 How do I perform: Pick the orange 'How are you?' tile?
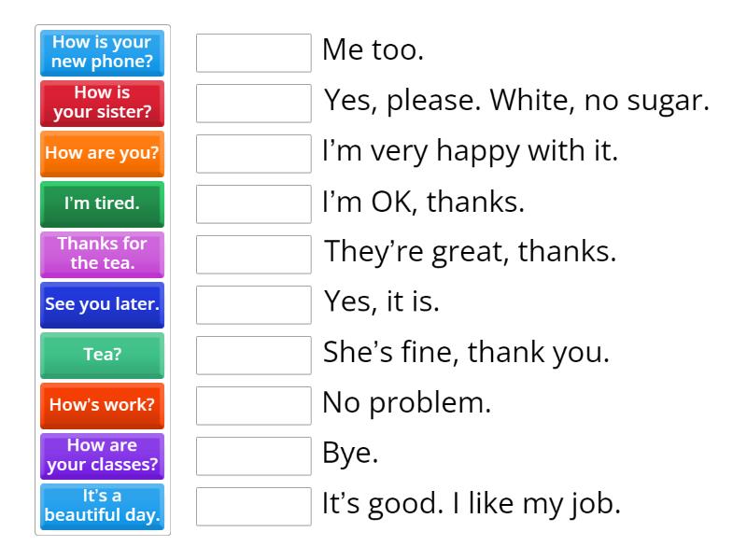click(x=103, y=154)
